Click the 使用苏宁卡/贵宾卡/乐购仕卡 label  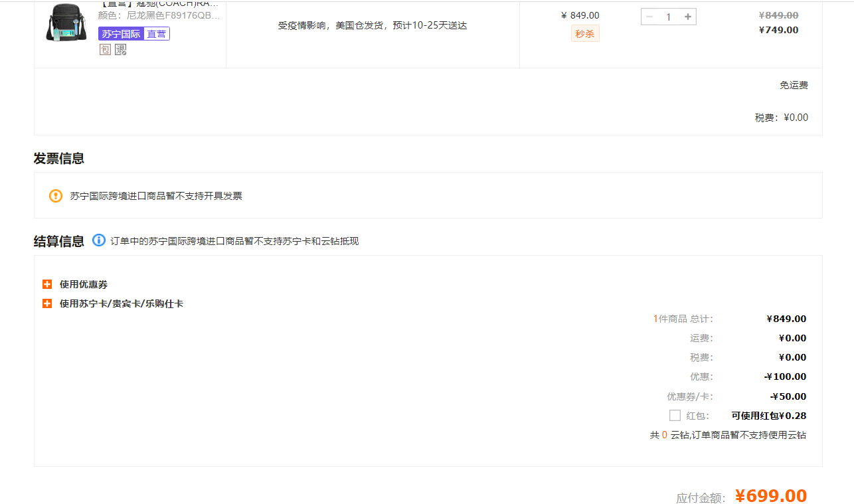pos(122,303)
